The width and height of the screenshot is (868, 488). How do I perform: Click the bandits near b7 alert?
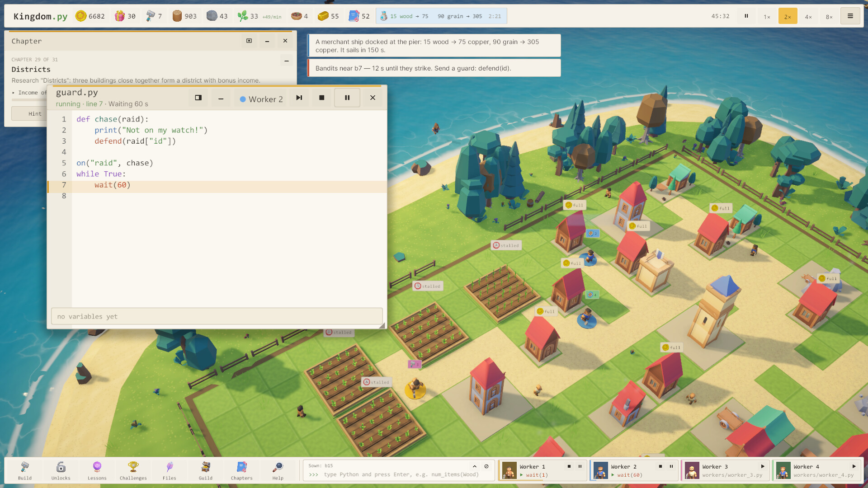(434, 68)
